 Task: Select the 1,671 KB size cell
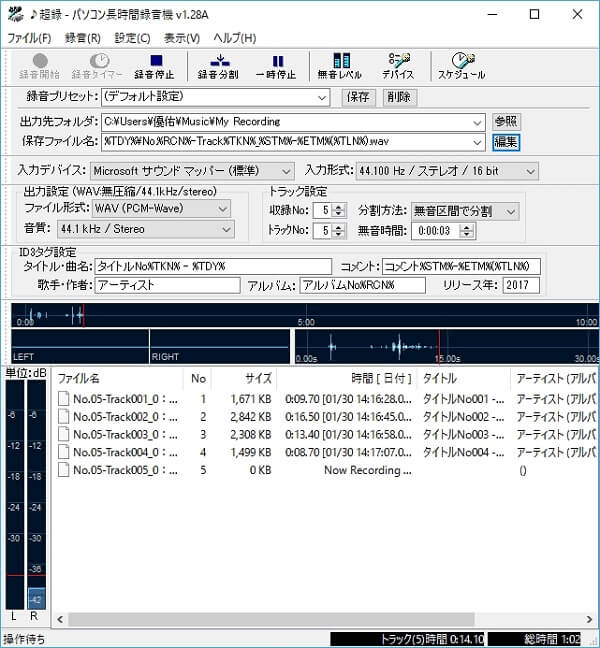point(251,399)
